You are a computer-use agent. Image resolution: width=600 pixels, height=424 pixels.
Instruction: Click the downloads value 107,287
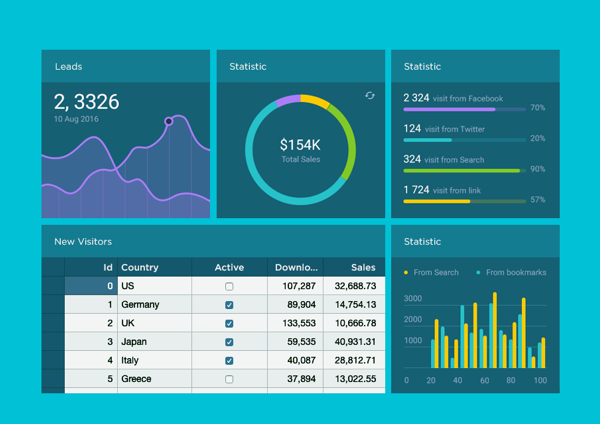(x=299, y=286)
